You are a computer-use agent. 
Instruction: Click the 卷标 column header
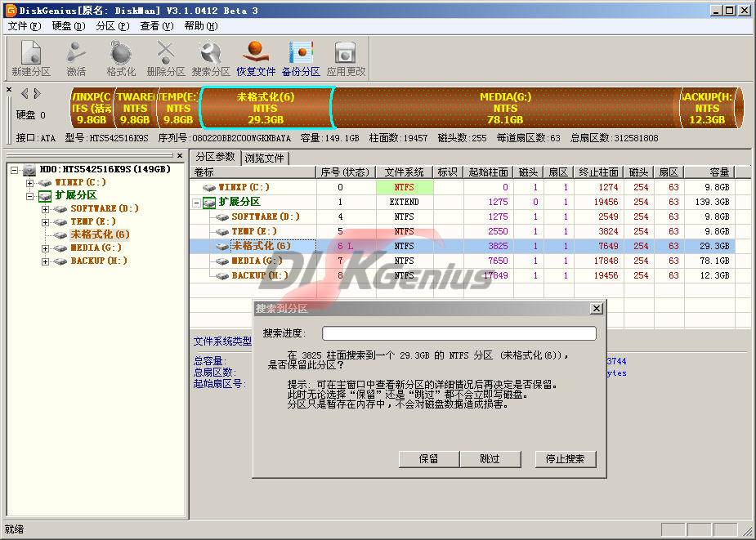pos(253,172)
